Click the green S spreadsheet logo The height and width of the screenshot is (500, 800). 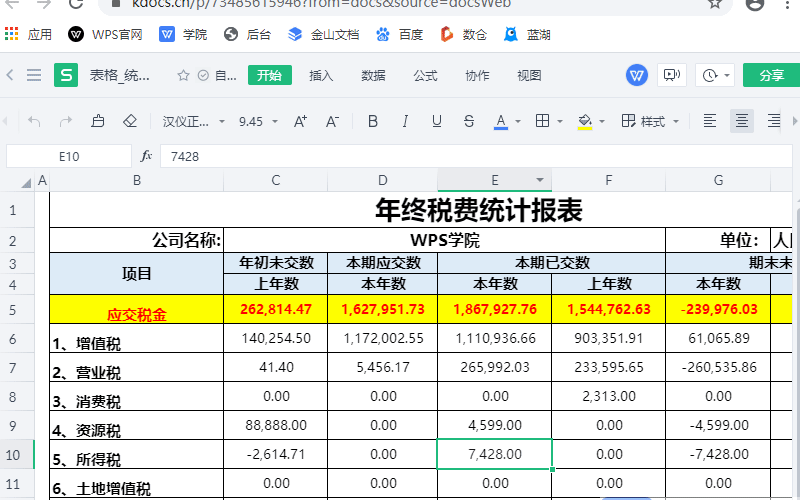tap(66, 76)
